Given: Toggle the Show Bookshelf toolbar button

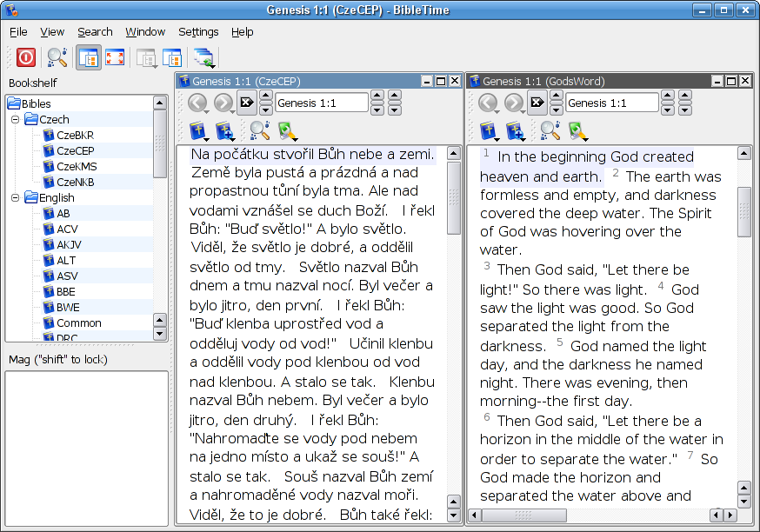Looking at the screenshot, I should 88,57.
